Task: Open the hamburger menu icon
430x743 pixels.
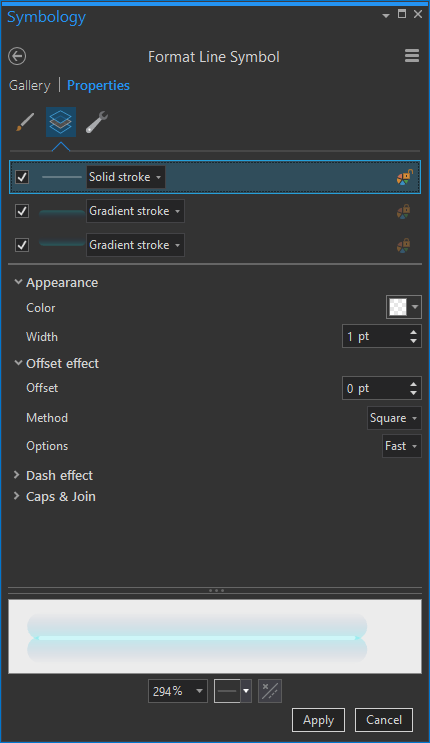Action: pos(412,56)
